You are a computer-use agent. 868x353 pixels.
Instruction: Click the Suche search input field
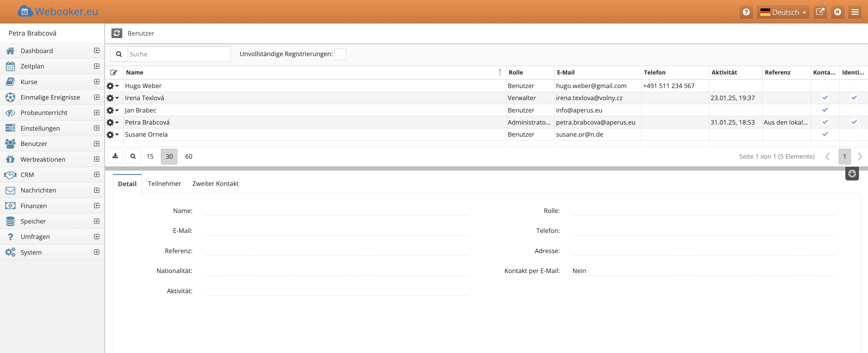coord(178,54)
